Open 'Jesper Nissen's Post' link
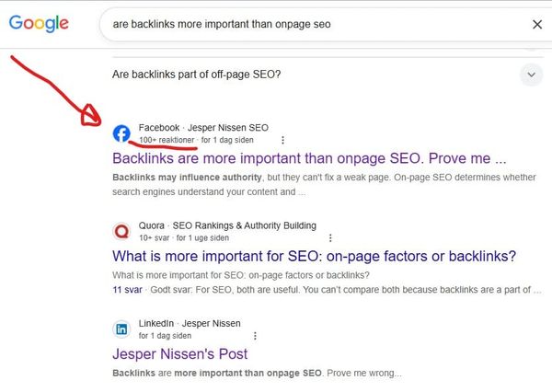The width and height of the screenshot is (552, 392). (180, 354)
